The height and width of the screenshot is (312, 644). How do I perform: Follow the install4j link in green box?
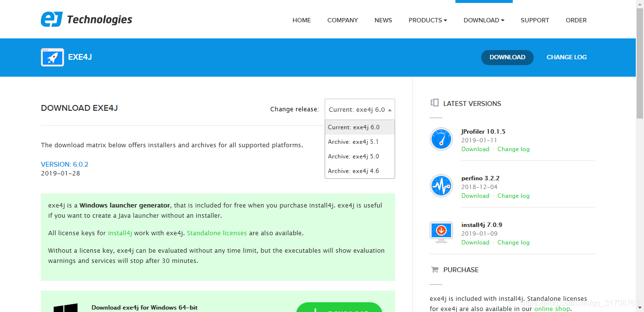pos(120,233)
